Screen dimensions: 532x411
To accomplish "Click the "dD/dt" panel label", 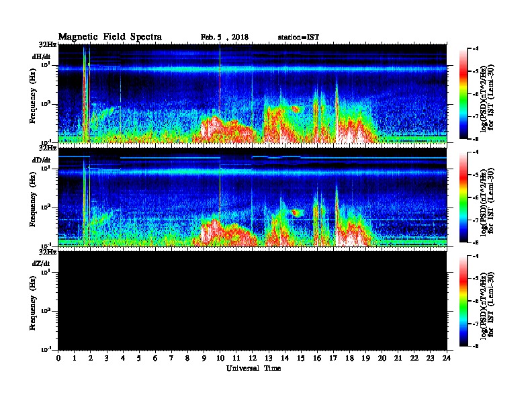I will [x=42, y=160].
